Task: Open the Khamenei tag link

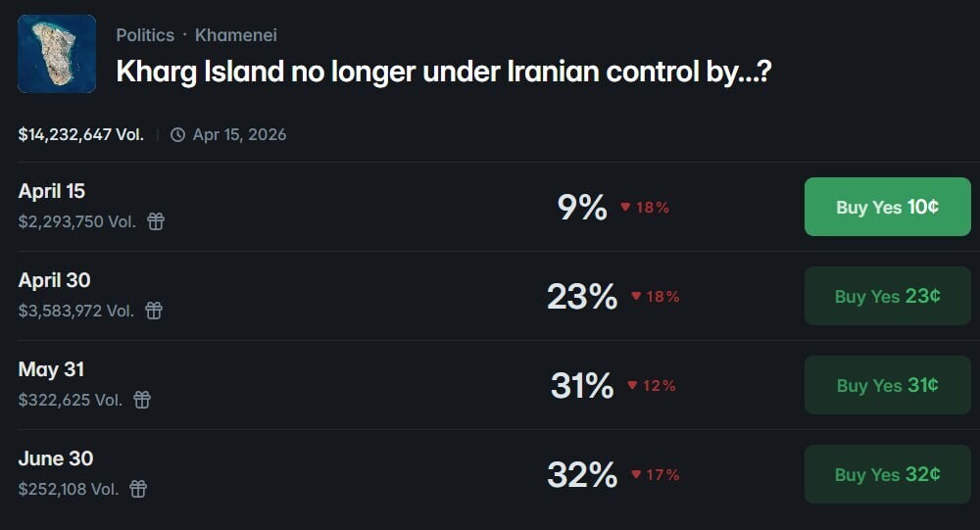Action: [236, 35]
